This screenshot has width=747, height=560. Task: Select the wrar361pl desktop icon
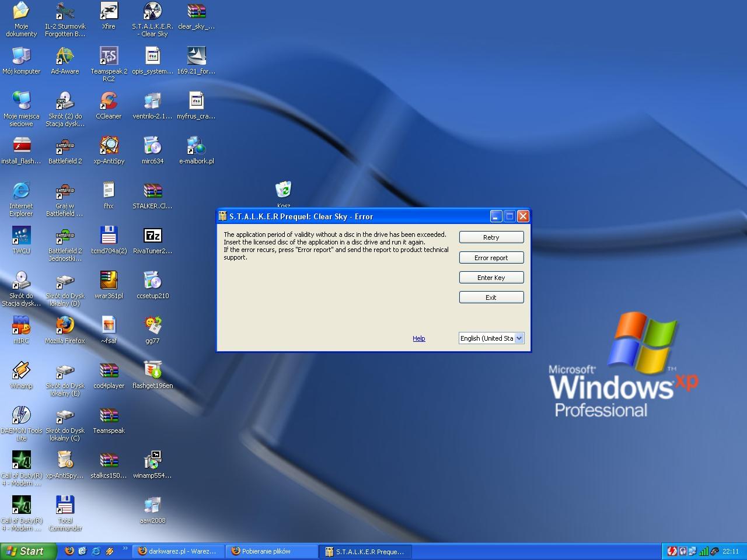[109, 285]
